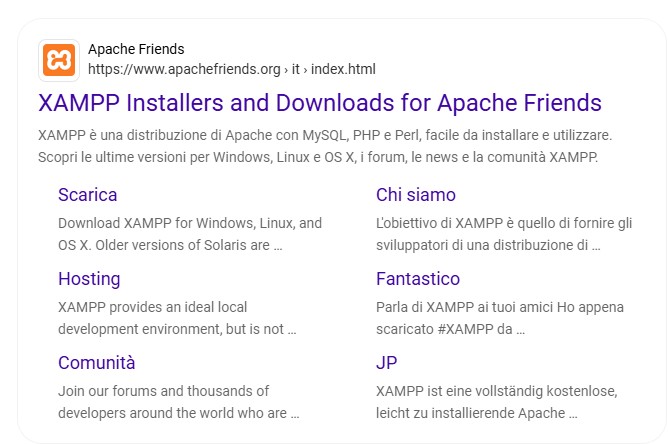Open the JP sitelink
The height and width of the screenshot is (444, 668).
(386, 362)
